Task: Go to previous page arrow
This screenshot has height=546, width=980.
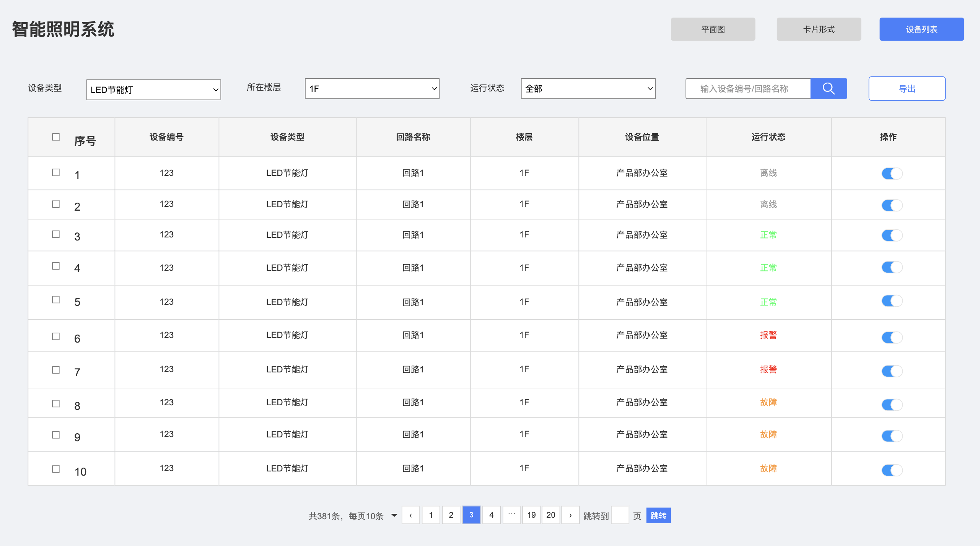Action: click(x=410, y=515)
